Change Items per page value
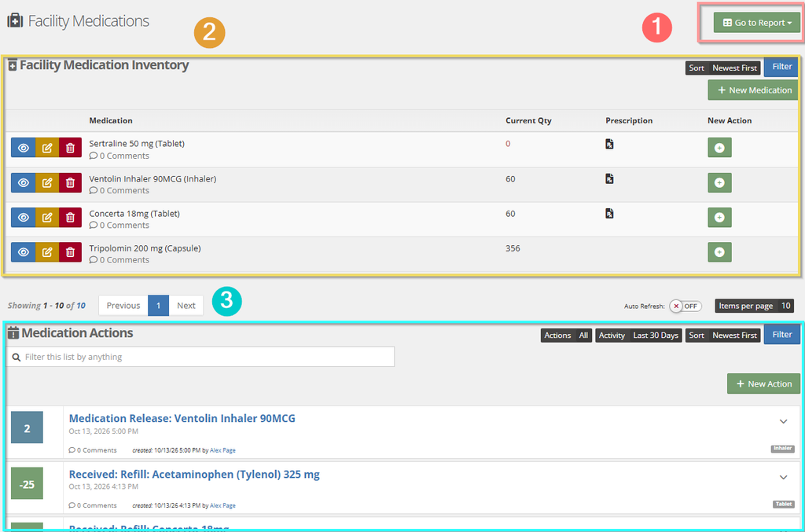805x532 pixels. click(x=754, y=306)
